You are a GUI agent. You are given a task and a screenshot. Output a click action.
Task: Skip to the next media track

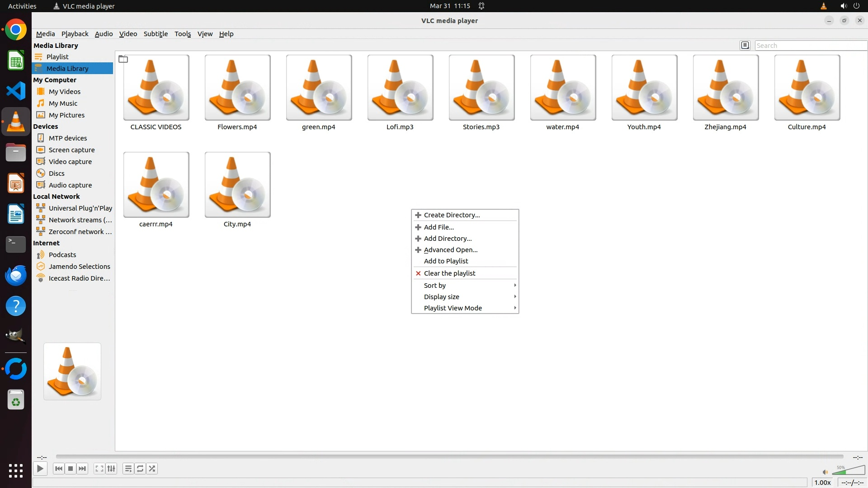click(x=82, y=469)
